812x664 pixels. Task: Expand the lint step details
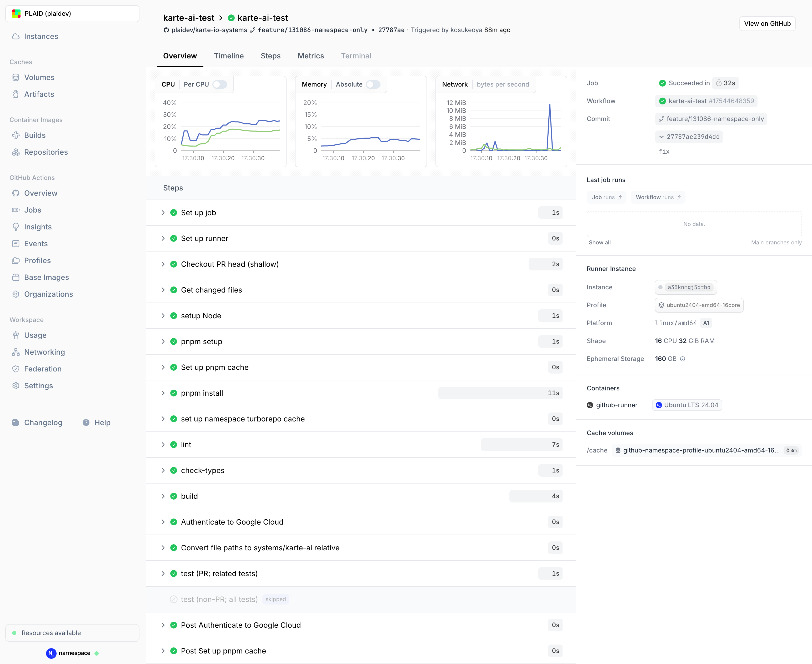tap(163, 444)
